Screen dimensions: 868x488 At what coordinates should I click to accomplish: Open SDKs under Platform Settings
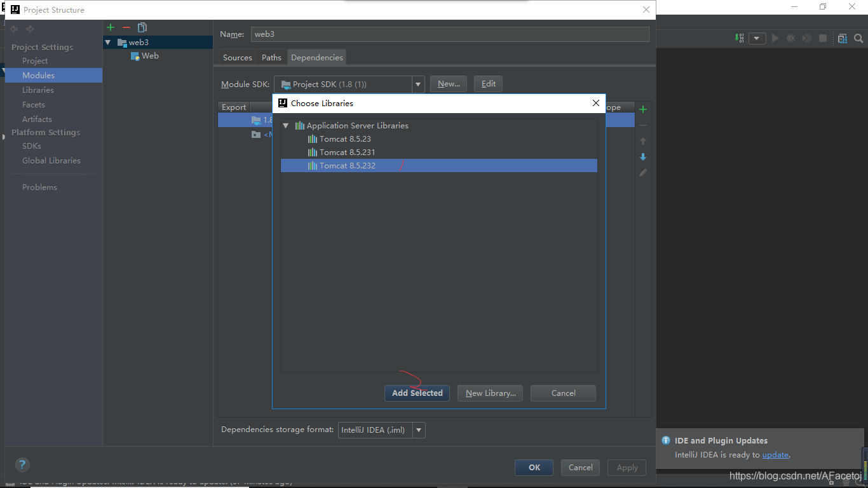click(x=32, y=146)
